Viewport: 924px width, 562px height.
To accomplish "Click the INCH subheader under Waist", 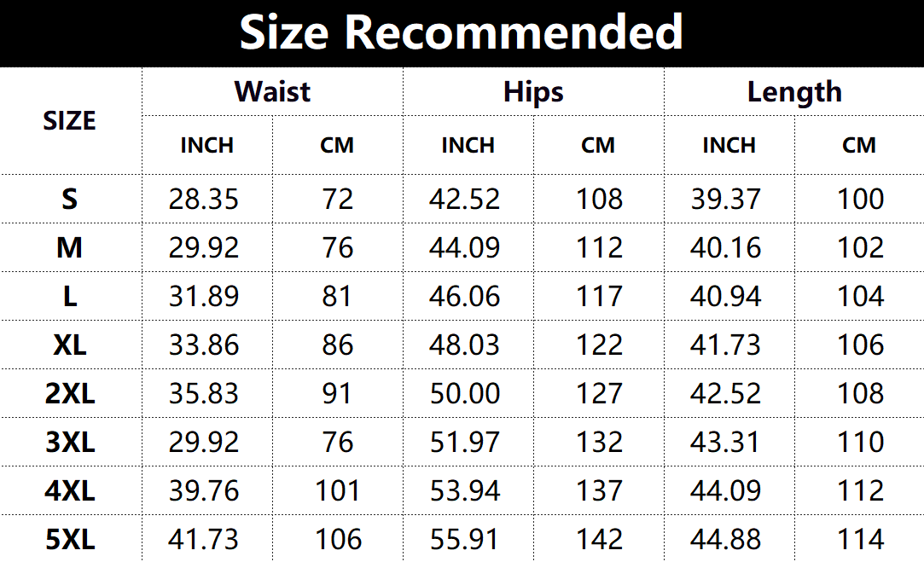I will [206, 145].
